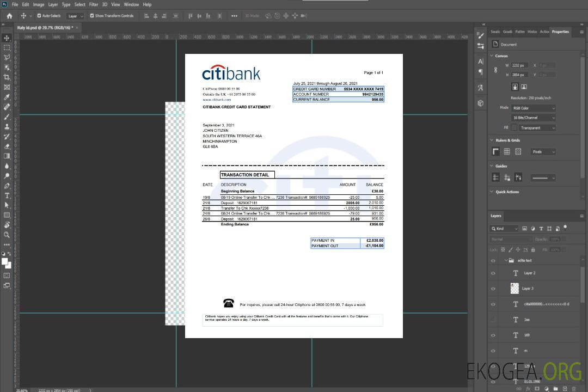
Task: Switch to the Properties tab
Action: (560, 32)
